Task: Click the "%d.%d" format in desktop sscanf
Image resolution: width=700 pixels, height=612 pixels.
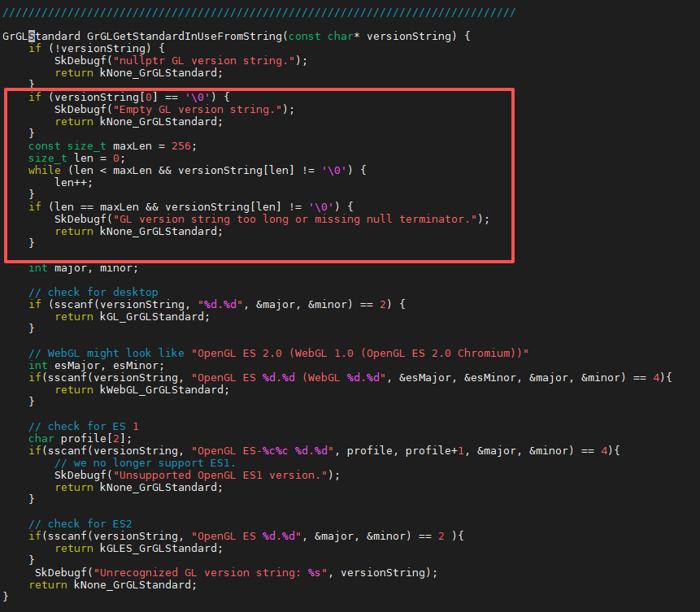Action: tap(220, 305)
